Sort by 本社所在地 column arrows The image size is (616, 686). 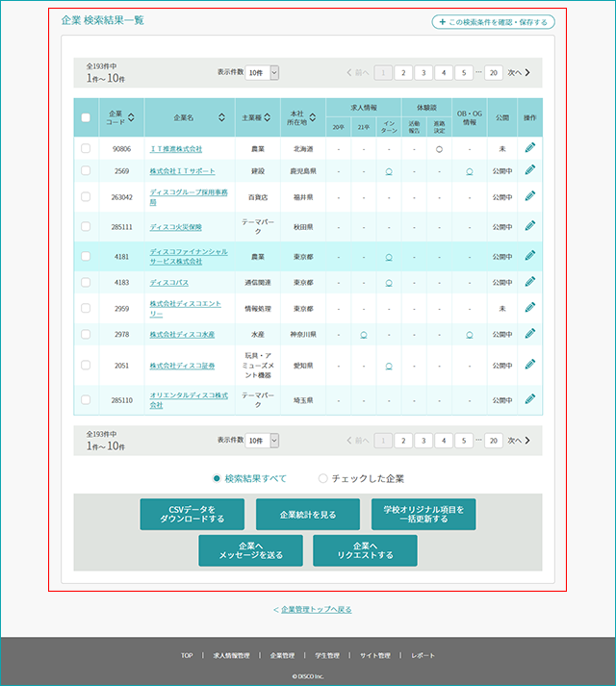pyautogui.click(x=313, y=117)
